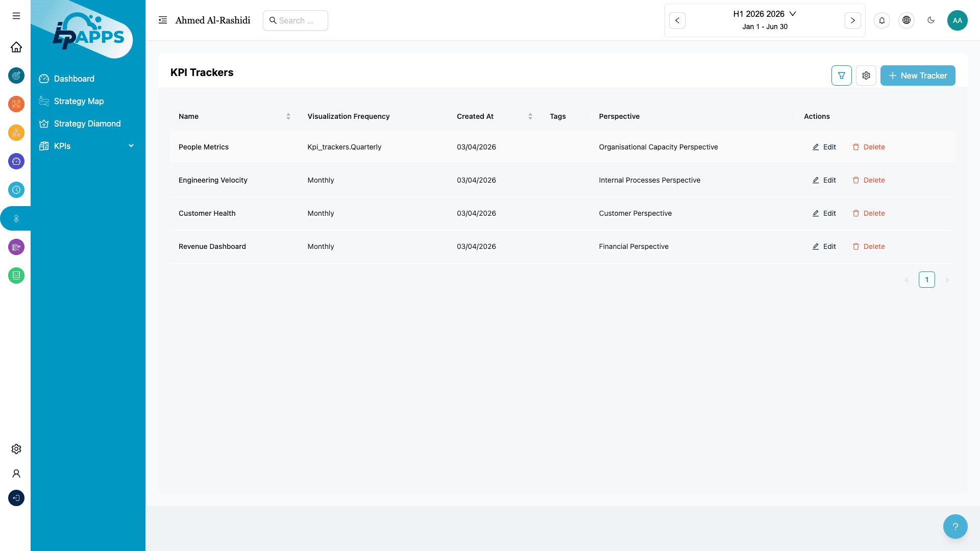Image resolution: width=980 pixels, height=551 pixels.
Task: Select the teal target/goals icon in sidebar
Action: tap(16, 76)
